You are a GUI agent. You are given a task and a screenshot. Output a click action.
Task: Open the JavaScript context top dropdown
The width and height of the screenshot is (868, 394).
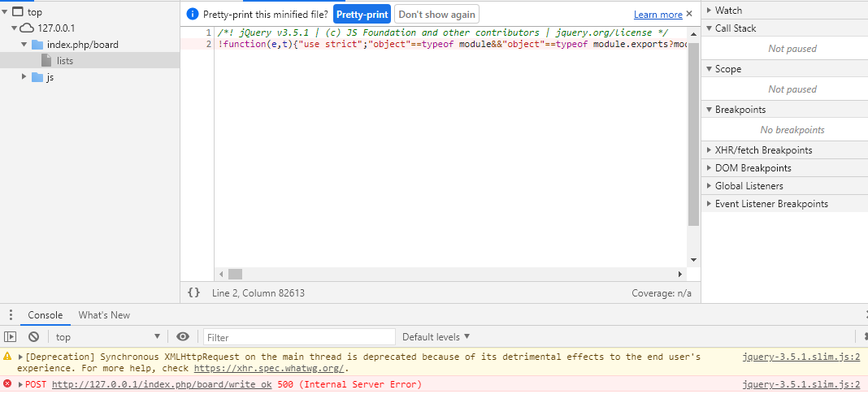[107, 336]
